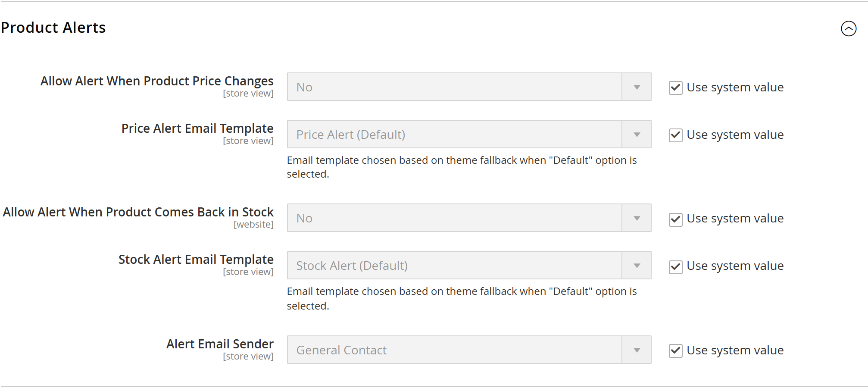This screenshot has width=868, height=388.
Task: Uncheck Use system value for Price Changes alert
Action: coord(675,88)
